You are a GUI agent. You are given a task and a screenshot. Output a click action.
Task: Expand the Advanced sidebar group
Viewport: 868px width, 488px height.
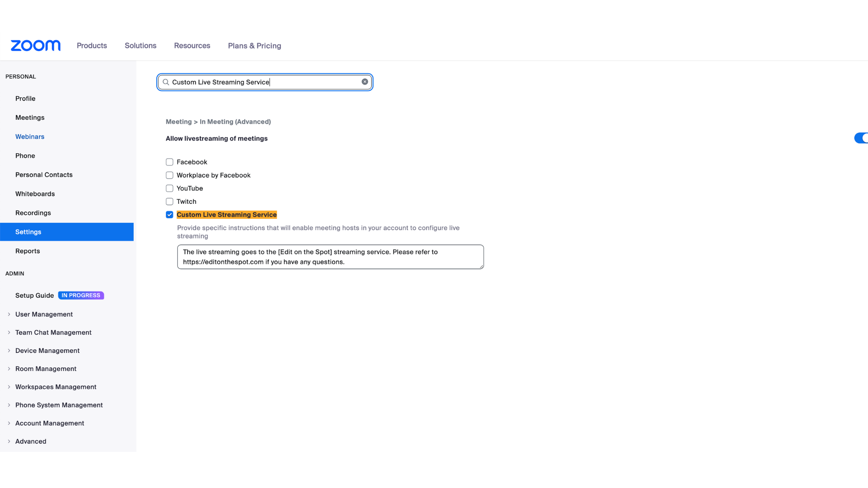(x=31, y=441)
